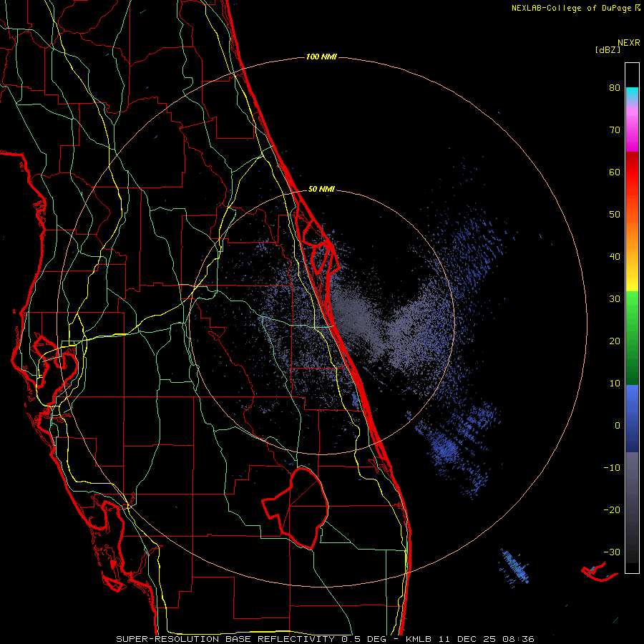
Task: Click the "SUPER-RESOLUTION BASE REFLECTIVITY 0.5 DEG" caption
Action: 251,639
